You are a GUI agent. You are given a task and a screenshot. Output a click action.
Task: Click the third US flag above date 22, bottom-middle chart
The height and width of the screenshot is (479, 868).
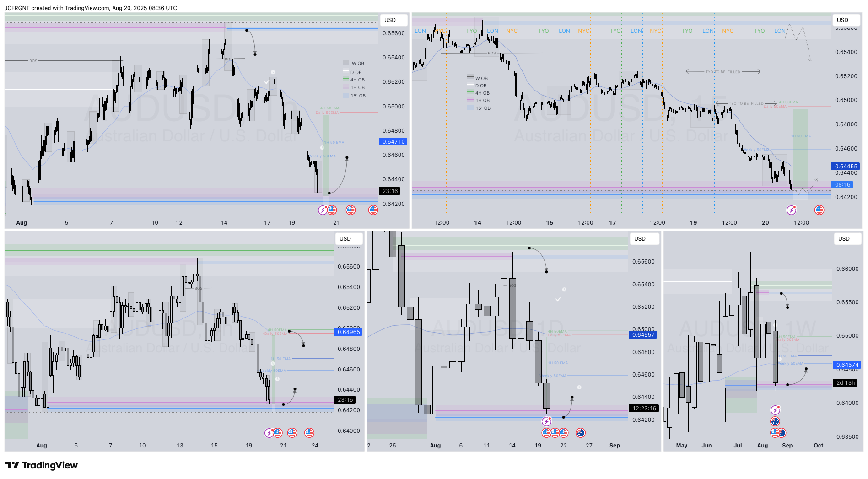tap(564, 433)
